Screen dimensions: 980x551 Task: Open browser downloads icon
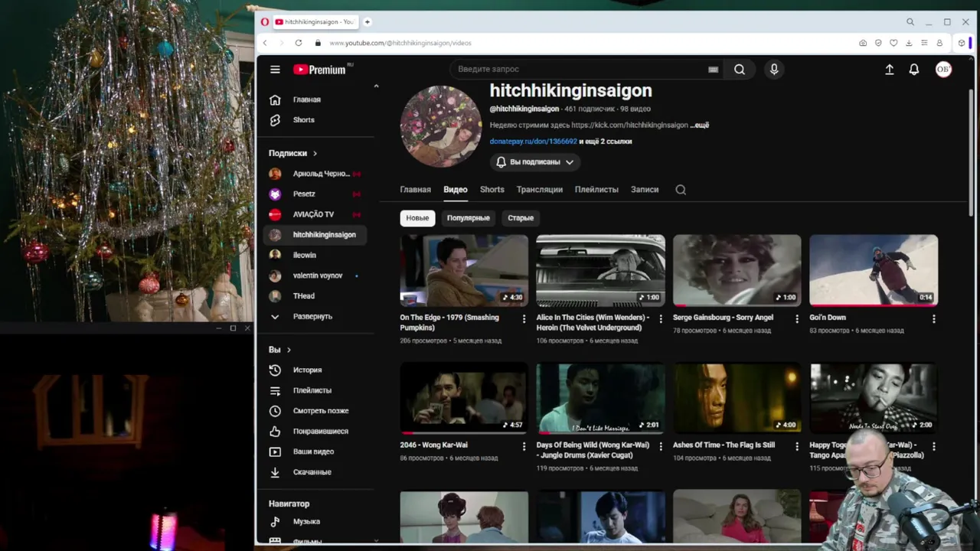[x=909, y=43]
